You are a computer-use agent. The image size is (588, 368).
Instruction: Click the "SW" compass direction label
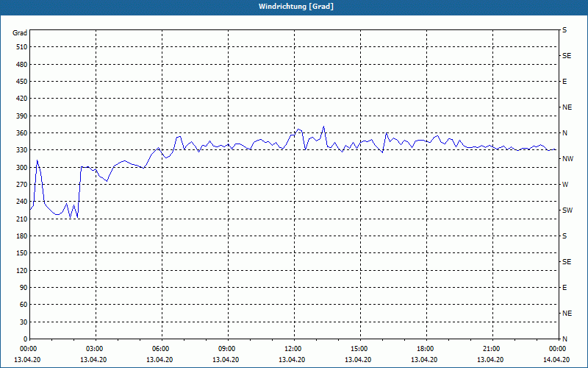pyautogui.click(x=567, y=210)
